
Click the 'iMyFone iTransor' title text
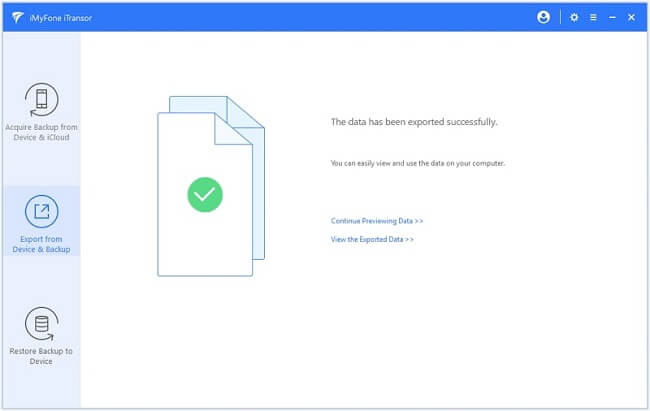[x=61, y=18]
